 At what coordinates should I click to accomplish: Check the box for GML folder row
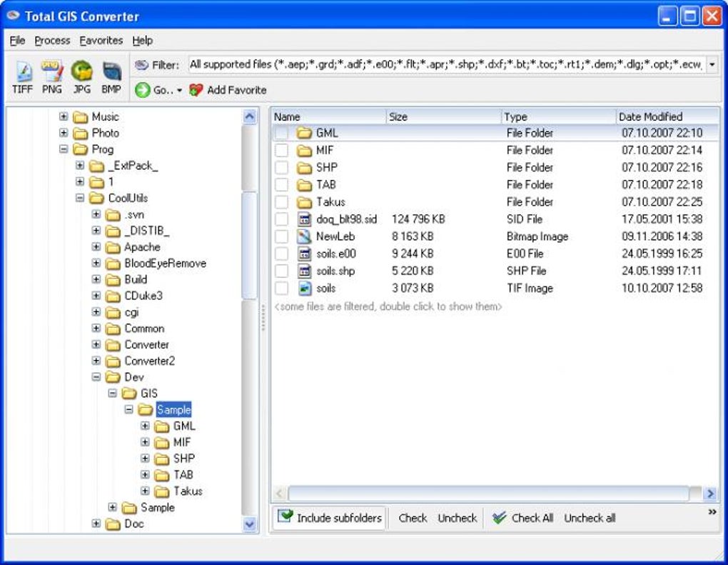click(281, 134)
